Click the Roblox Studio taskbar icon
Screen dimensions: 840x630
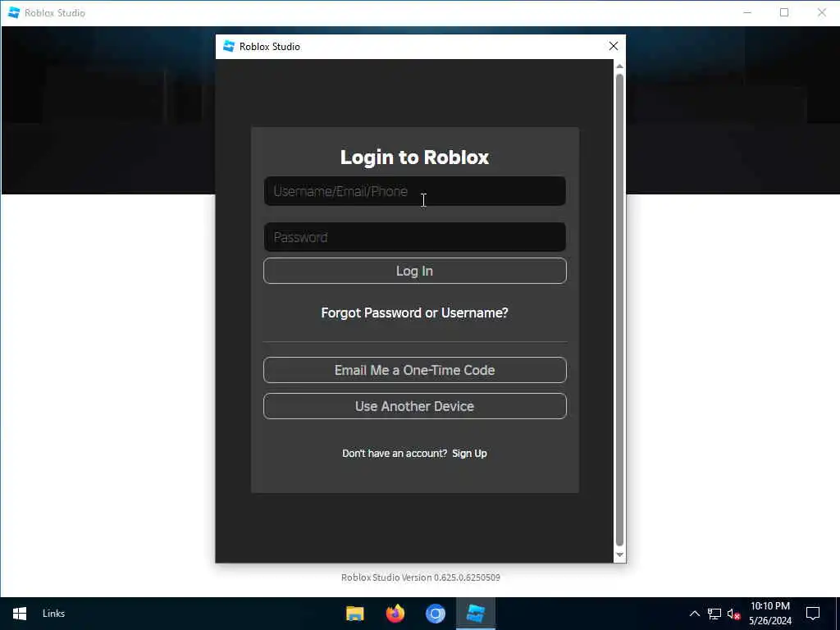click(476, 614)
